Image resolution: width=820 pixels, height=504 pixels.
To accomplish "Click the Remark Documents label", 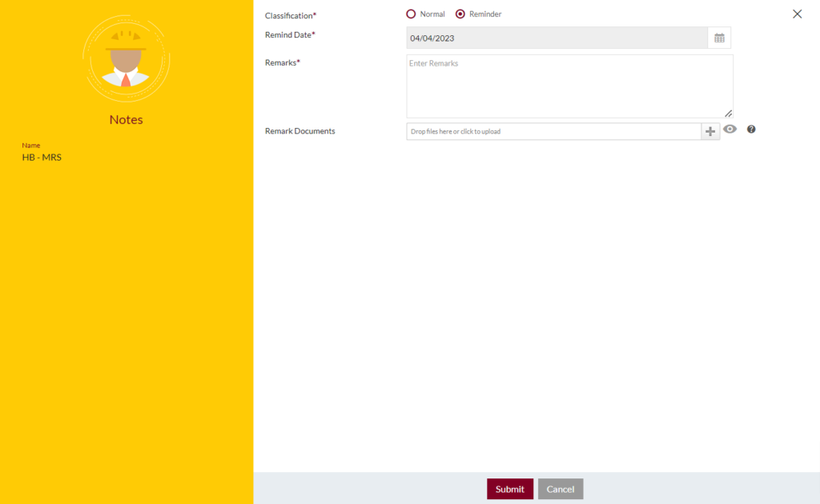I will point(300,131).
